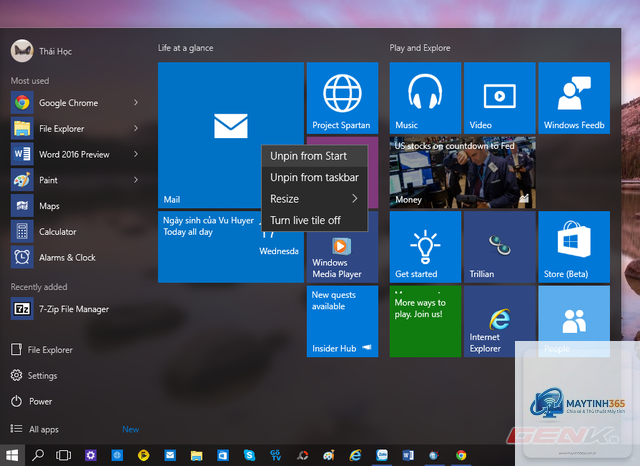Launch the Trillian tile

(x=500, y=247)
